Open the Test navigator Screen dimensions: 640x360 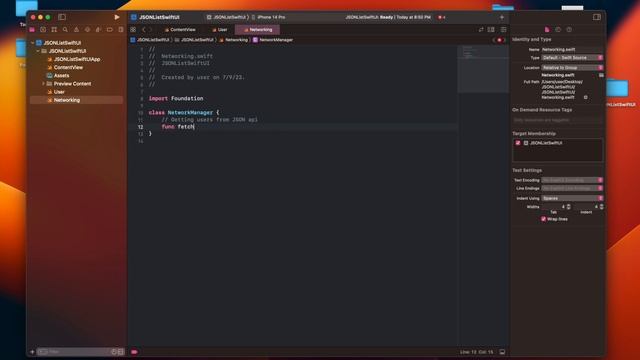pyautogui.click(x=87, y=30)
